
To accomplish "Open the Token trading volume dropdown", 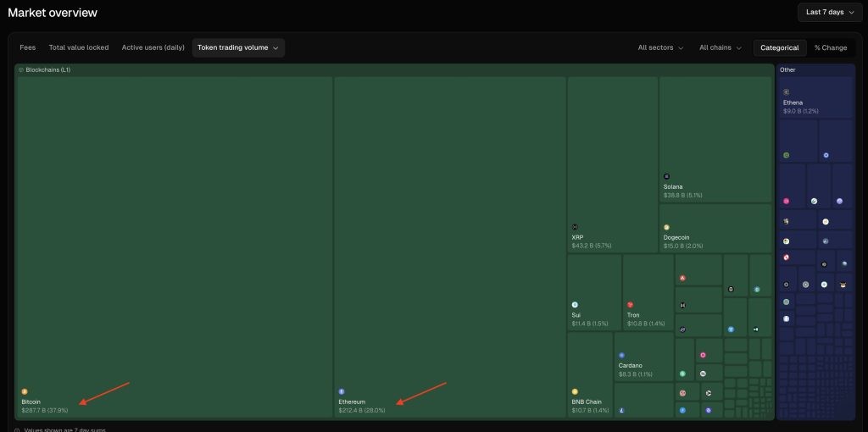I will [x=238, y=48].
